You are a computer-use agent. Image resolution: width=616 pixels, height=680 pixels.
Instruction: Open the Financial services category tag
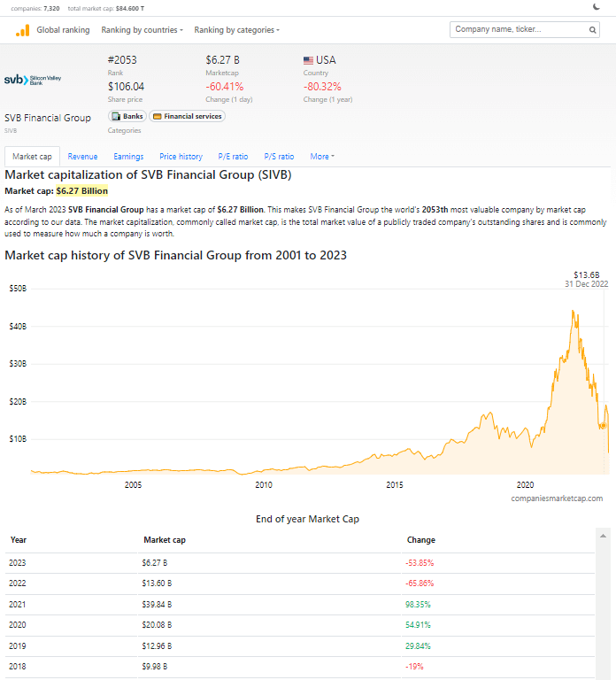tap(187, 116)
